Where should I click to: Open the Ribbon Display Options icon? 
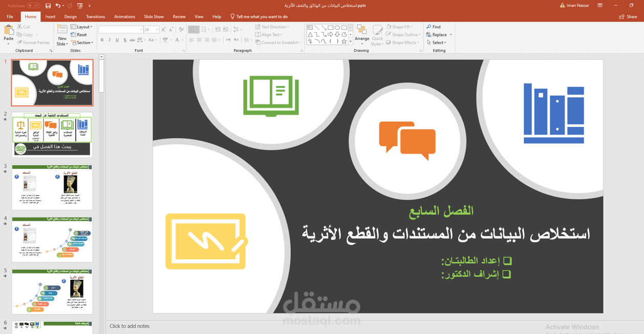click(600, 6)
